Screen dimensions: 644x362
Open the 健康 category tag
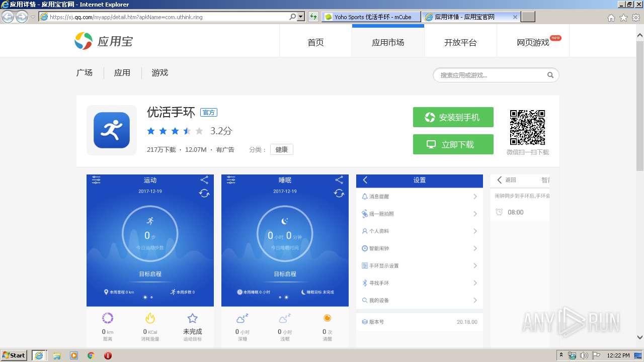coord(282,149)
